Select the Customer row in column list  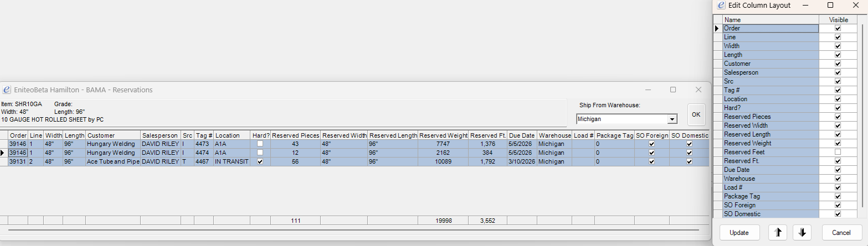(771, 64)
